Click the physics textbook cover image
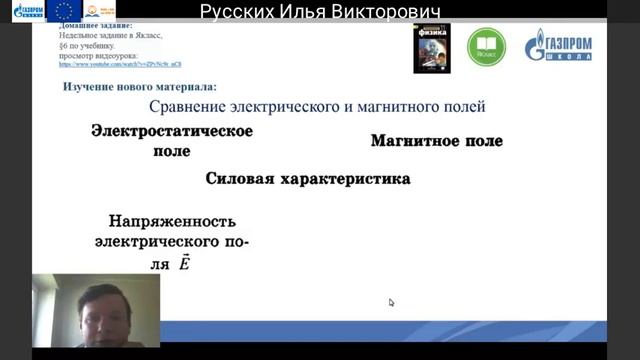Screen dimensions: 640x360 (432, 49)
